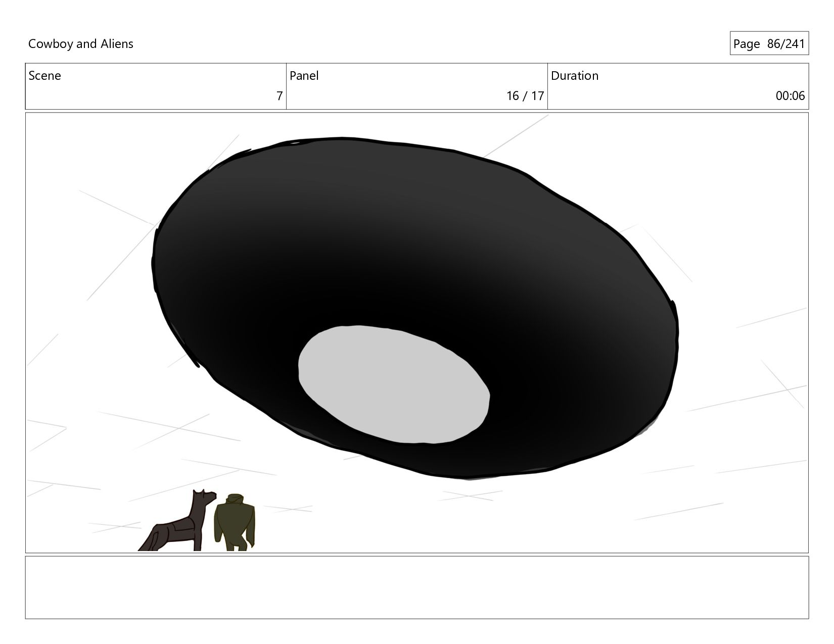
Task: Click the scene number '7' value
Action: (280, 95)
